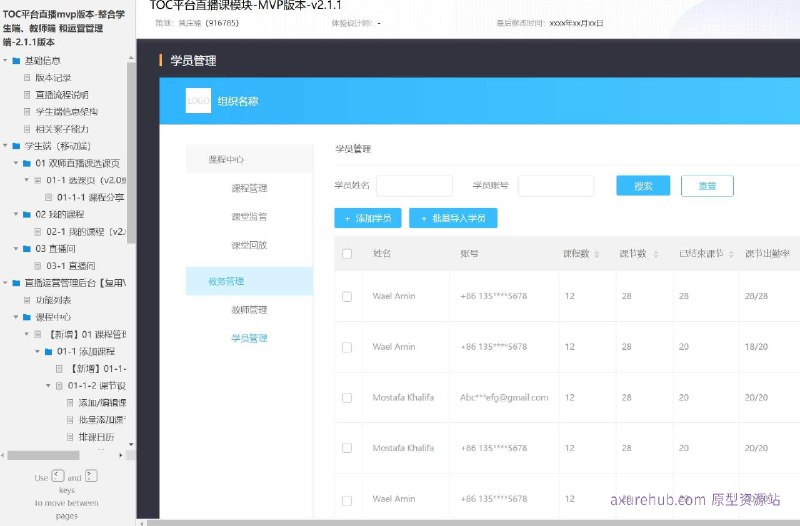This screenshot has height=526, width=800.
Task: Sort by 课节数 column arrows
Action: coord(656,254)
